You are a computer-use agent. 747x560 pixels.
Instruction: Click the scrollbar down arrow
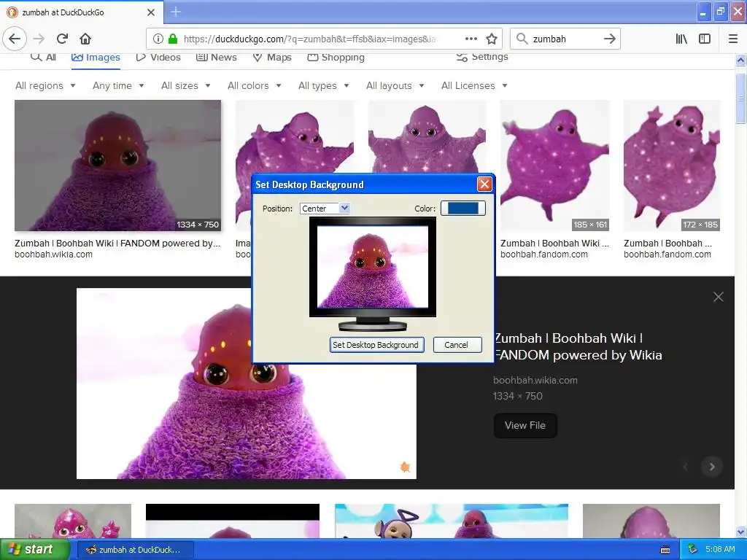click(740, 532)
